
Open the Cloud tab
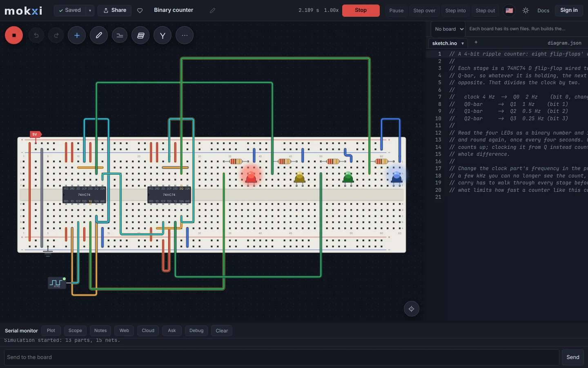[x=148, y=331]
